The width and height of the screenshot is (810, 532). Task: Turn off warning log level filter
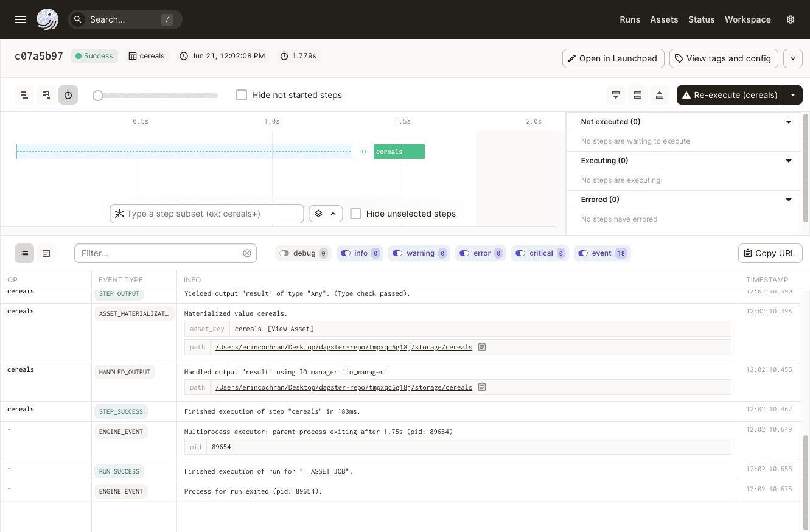[397, 253]
